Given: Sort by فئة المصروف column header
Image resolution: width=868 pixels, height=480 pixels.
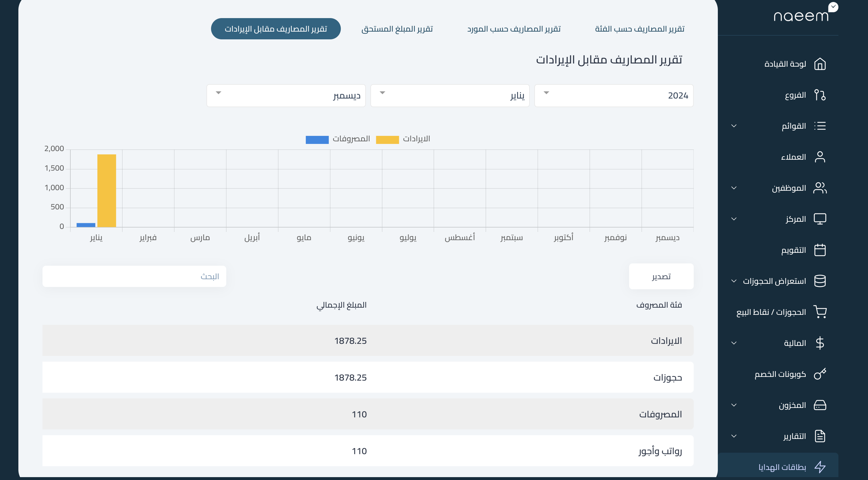Looking at the screenshot, I should (659, 305).
